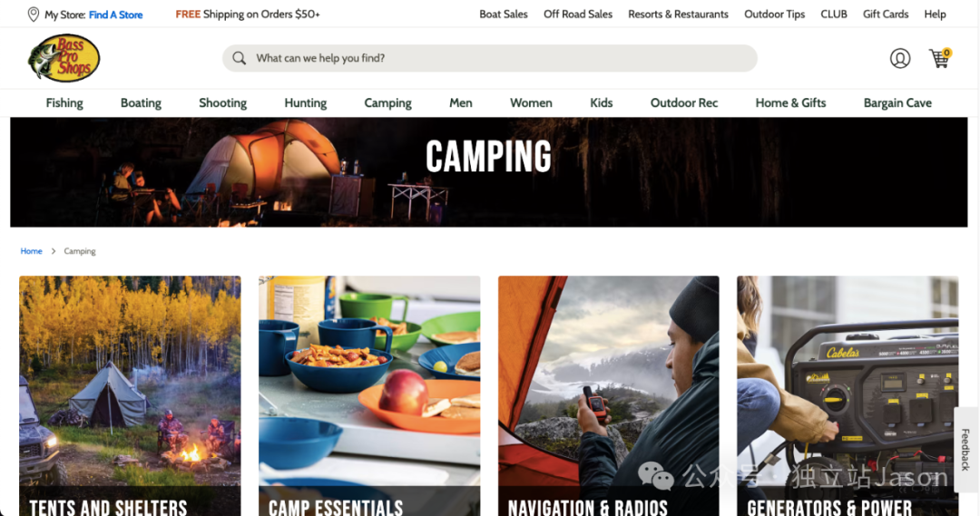Click the search magnifier icon
The image size is (980, 516).
[x=239, y=58]
